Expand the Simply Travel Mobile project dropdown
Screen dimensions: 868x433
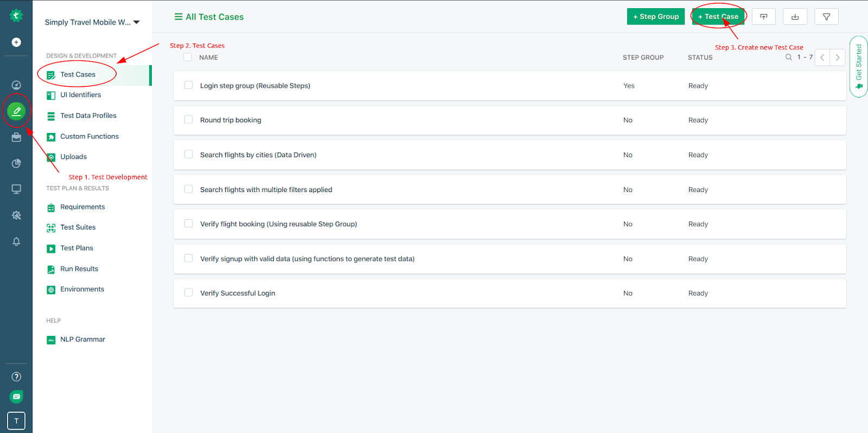[92, 22]
